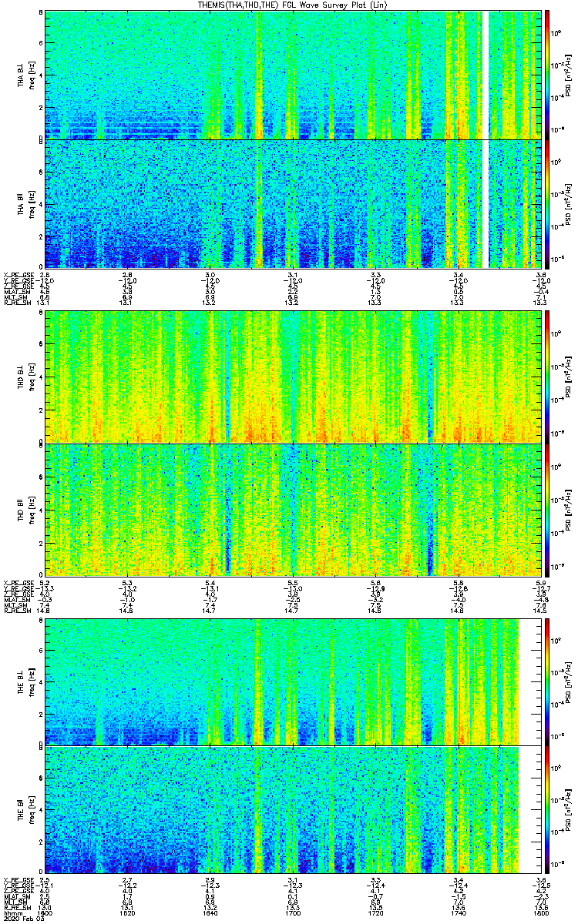Click the MLT_SM row label under THD panels

pyautogui.click(x=14, y=605)
